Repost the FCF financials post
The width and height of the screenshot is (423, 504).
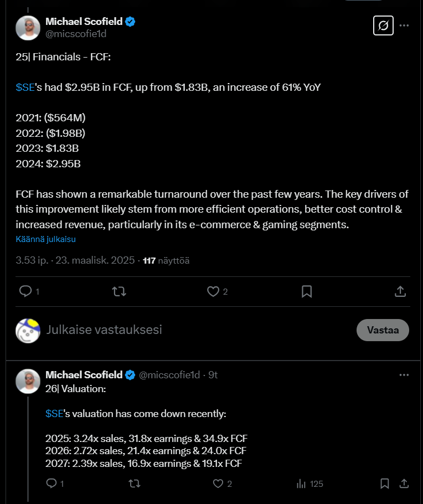(119, 291)
